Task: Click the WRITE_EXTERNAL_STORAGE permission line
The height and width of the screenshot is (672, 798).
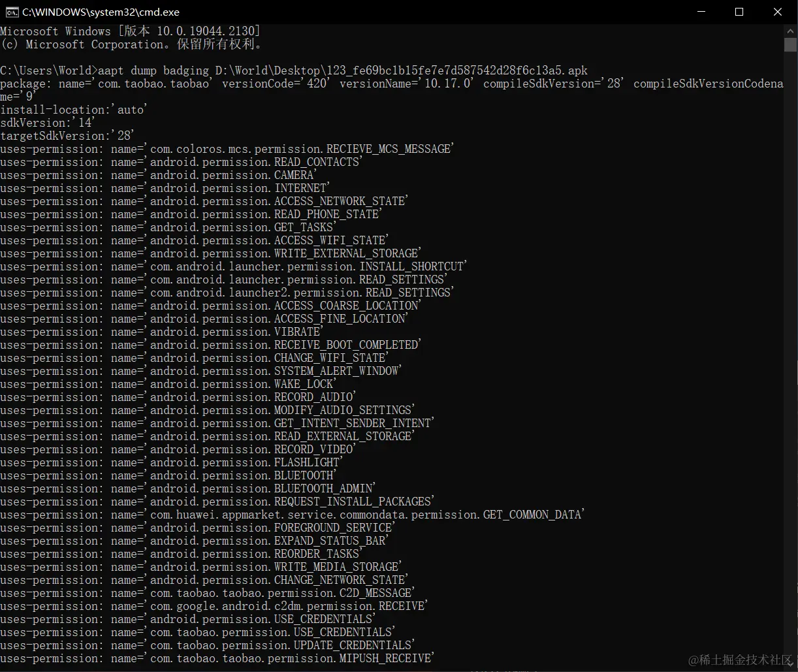Action: click(x=211, y=253)
